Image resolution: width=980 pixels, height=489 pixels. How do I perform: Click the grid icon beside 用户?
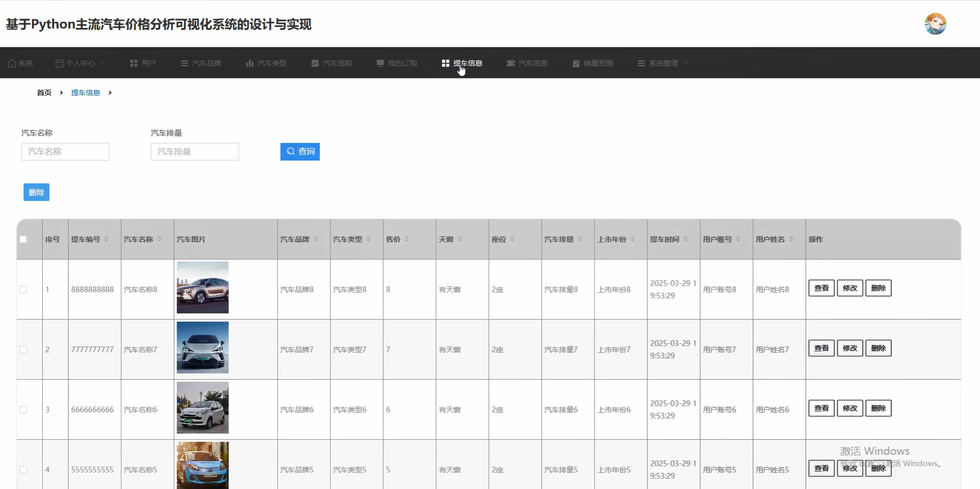(134, 63)
